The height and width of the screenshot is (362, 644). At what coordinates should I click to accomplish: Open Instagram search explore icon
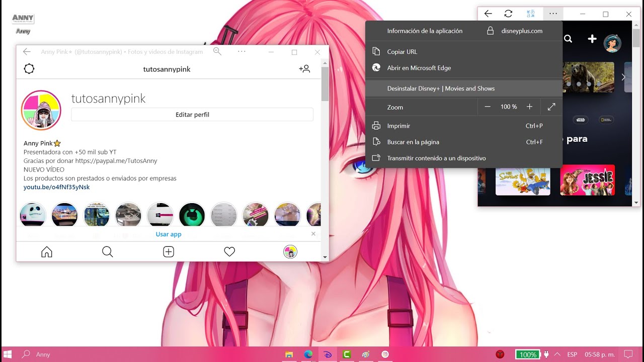(x=108, y=252)
